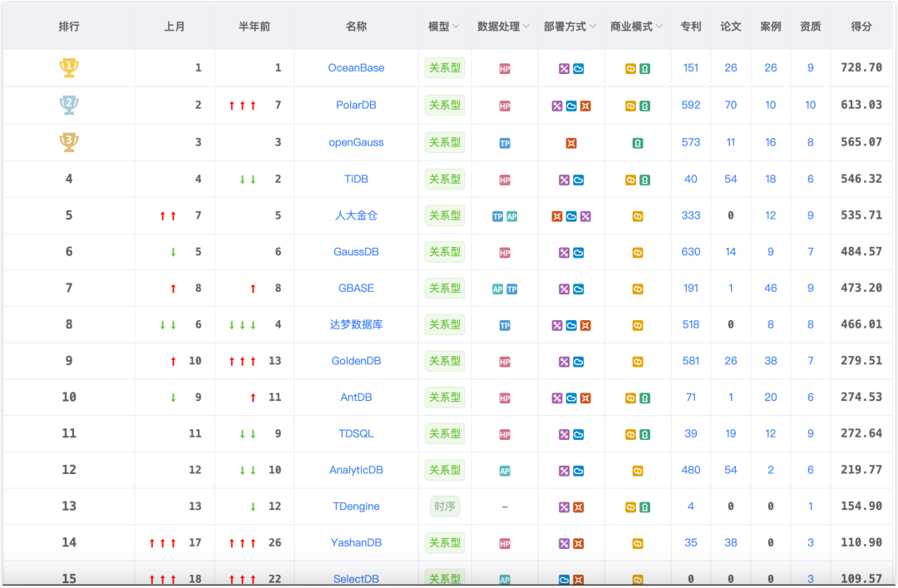Click the AP icon in AnalyticDB row
The height and width of the screenshot is (588, 898).
point(505,471)
